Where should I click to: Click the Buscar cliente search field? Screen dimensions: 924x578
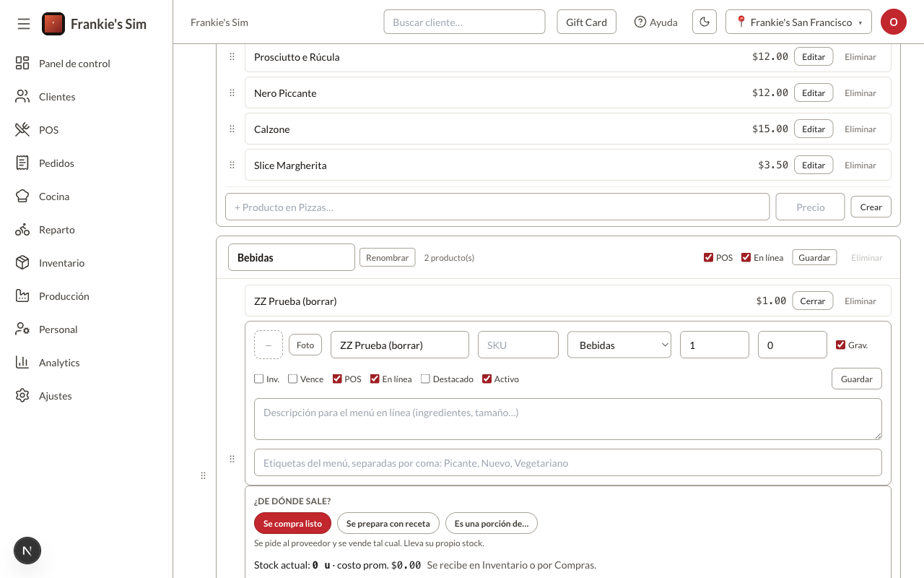(x=464, y=22)
